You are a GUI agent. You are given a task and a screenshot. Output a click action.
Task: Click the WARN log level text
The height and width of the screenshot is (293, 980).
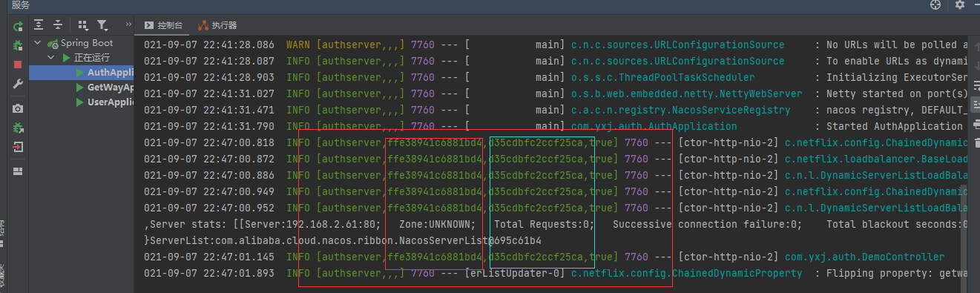(x=298, y=45)
